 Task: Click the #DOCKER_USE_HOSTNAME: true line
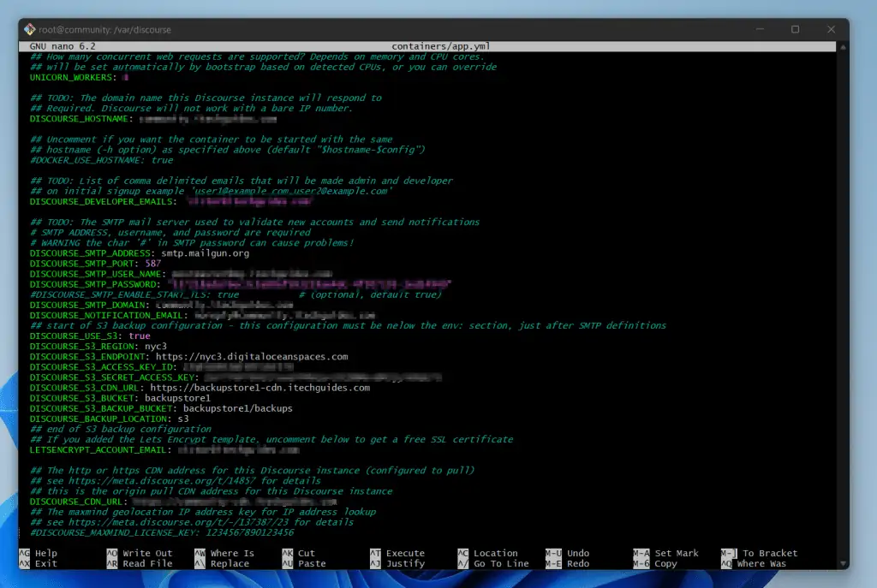101,160
